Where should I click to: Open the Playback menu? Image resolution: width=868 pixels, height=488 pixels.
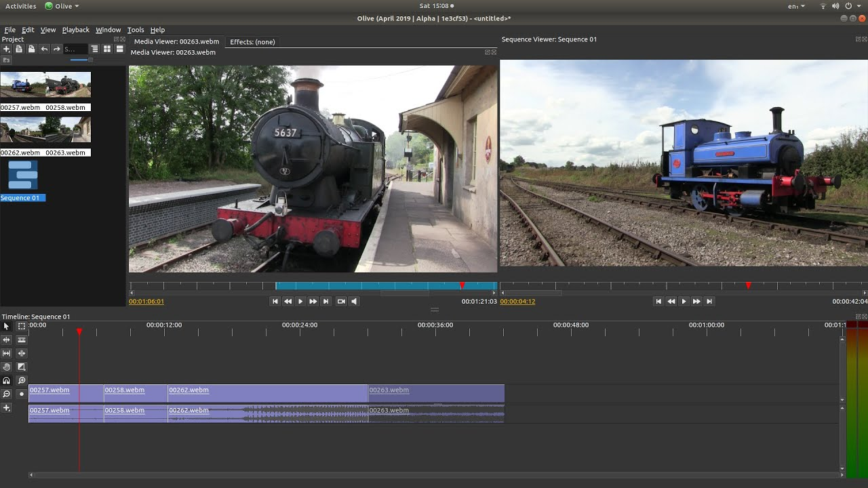[75, 29]
